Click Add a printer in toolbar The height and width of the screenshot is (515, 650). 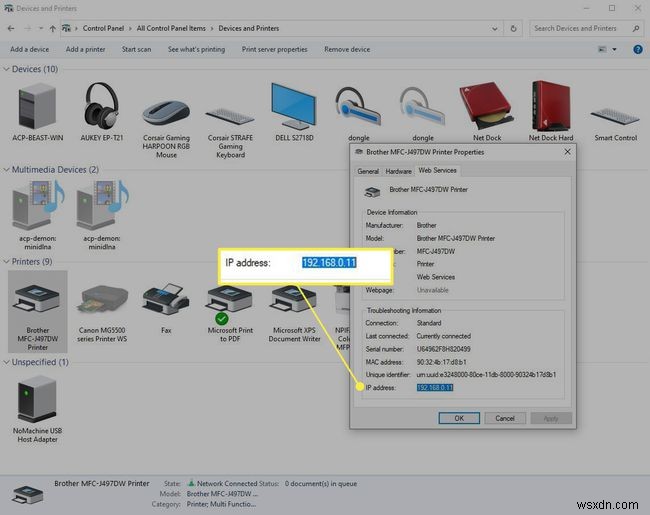(x=85, y=49)
